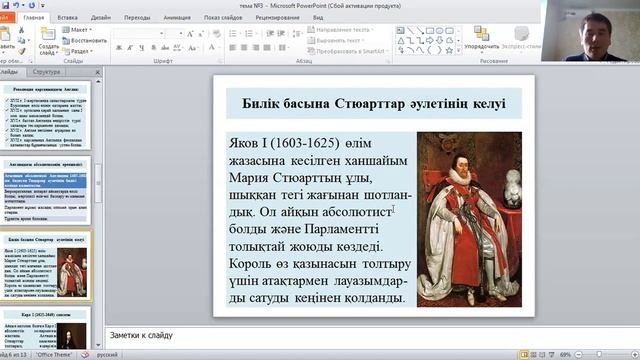Viewport: 640px width, 360px height.
Task: Open the font color A picker
Action: [x=213, y=48]
